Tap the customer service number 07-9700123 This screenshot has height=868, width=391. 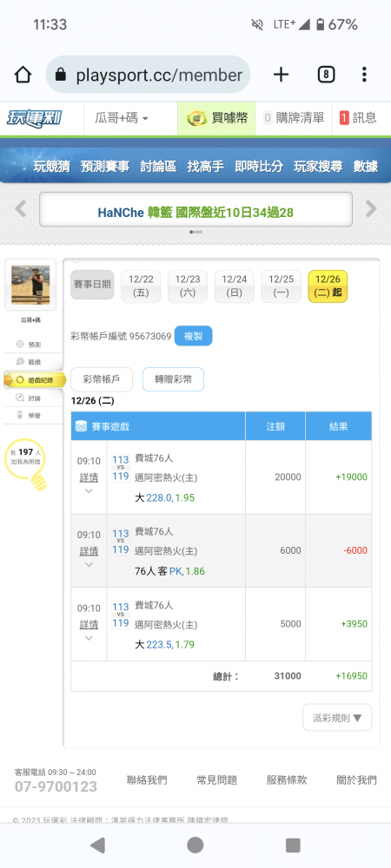[56, 786]
